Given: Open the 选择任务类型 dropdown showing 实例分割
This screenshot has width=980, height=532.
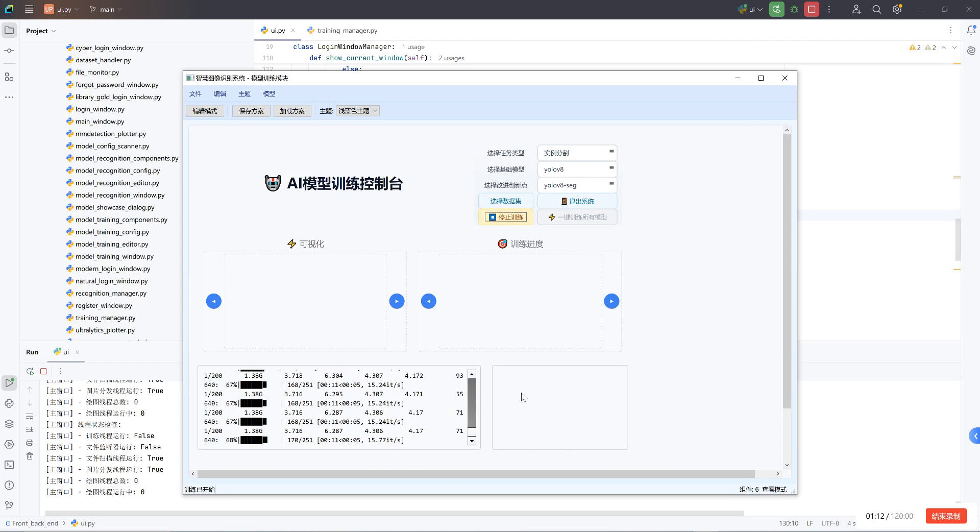Looking at the screenshot, I should (x=577, y=153).
